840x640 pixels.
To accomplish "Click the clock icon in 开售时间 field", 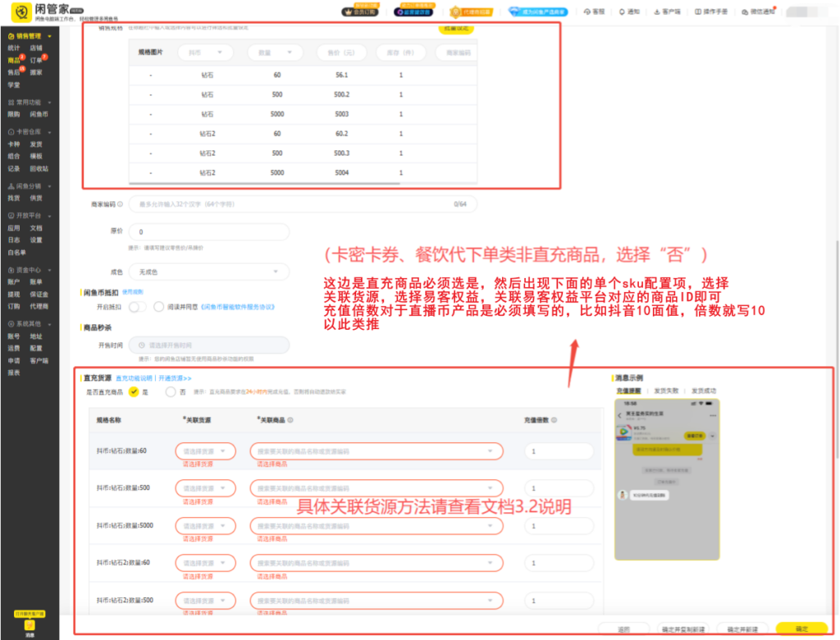I will 141,345.
